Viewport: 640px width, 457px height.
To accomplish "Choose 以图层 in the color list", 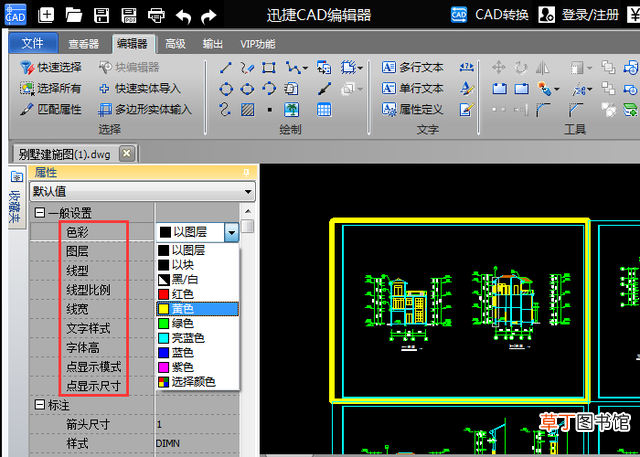I will point(198,250).
